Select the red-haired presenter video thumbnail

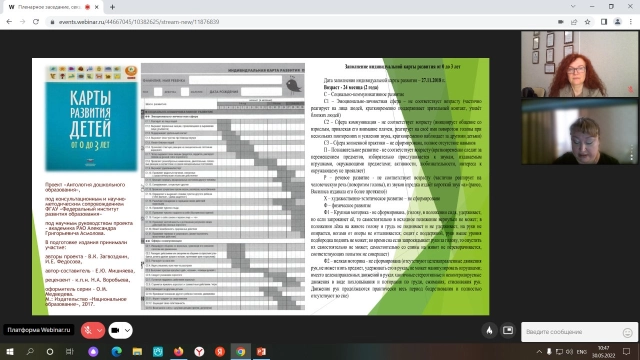579,64
